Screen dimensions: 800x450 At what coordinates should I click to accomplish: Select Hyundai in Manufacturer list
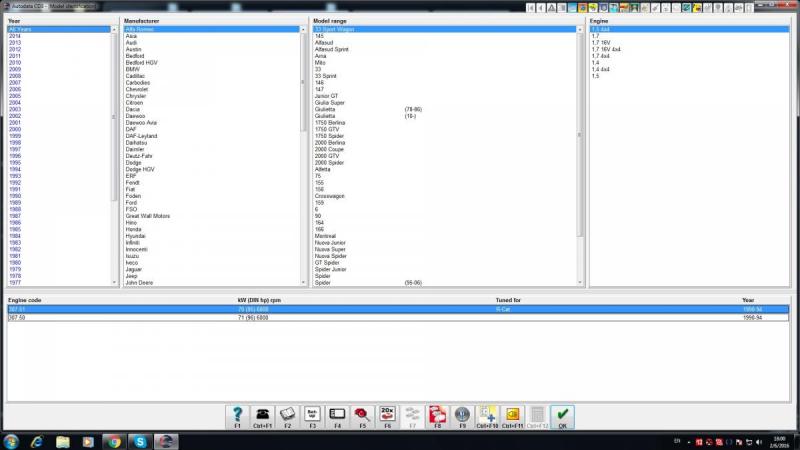(135, 236)
